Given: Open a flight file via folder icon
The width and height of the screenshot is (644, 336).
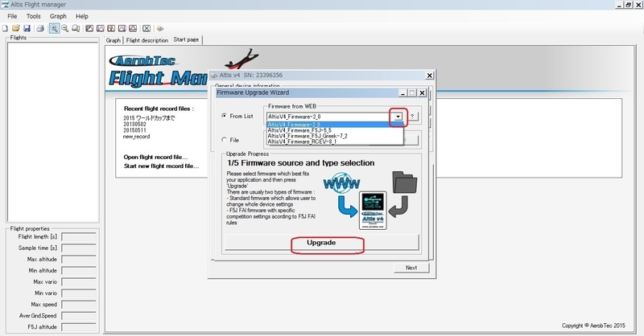Looking at the screenshot, I should (15, 28).
